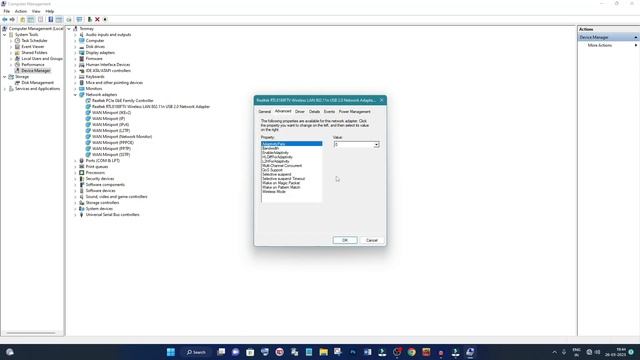Switch to the Power Management tab
This screenshot has height=360, width=640.
354,111
